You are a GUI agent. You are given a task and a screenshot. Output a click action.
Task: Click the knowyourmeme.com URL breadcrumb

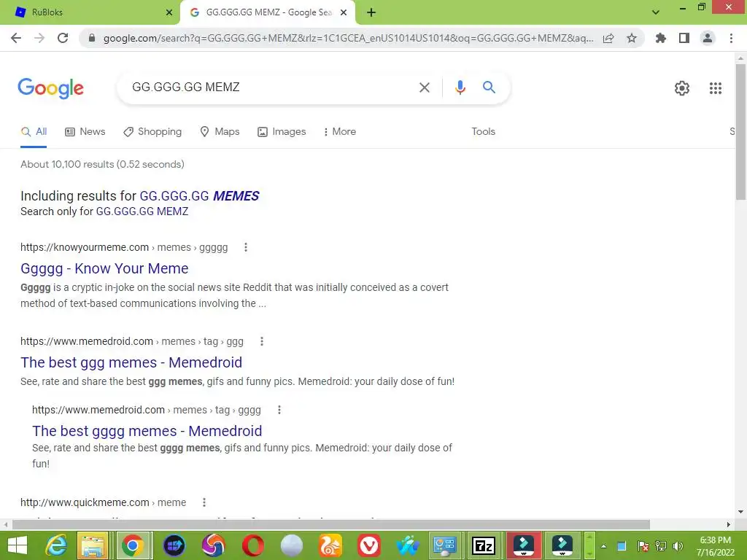click(x=124, y=248)
